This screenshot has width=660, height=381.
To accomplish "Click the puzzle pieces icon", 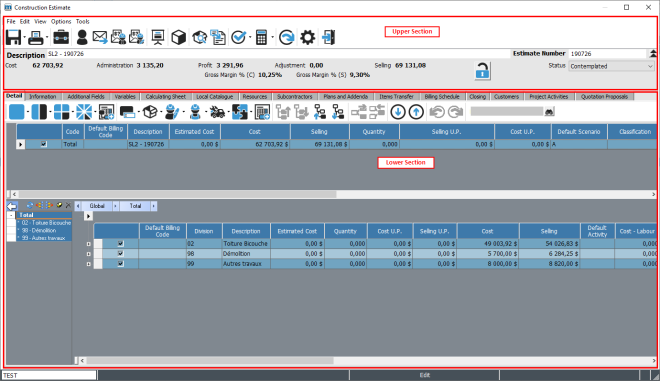I will 240,112.
